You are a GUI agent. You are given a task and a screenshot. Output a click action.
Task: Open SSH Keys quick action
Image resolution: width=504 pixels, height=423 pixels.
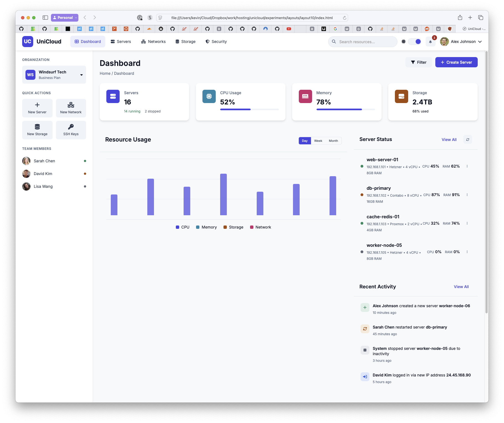click(71, 130)
